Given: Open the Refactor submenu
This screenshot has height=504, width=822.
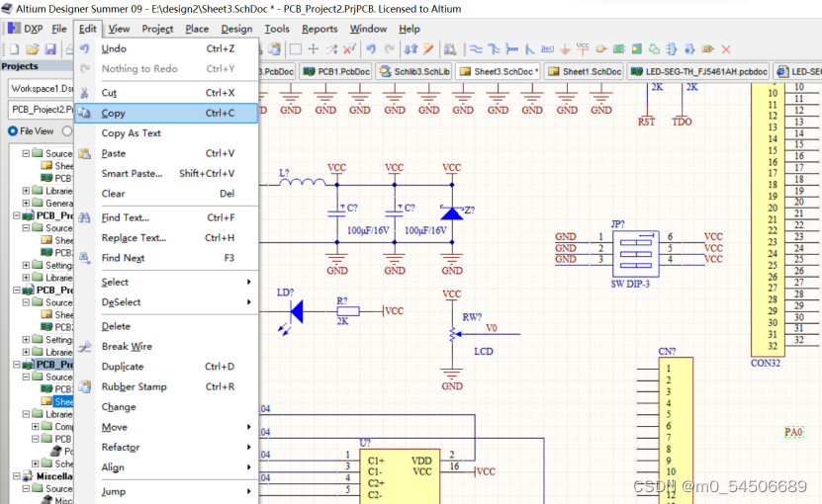Looking at the screenshot, I should click(167, 447).
